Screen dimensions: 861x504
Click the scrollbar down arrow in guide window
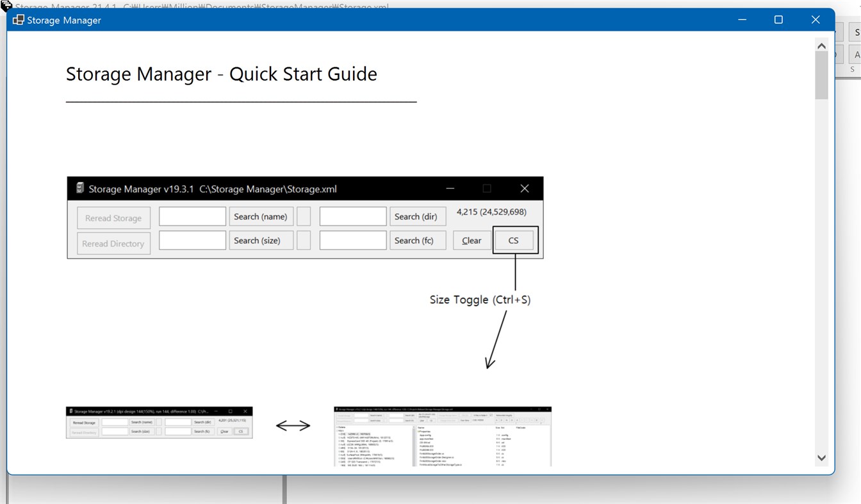click(821, 458)
